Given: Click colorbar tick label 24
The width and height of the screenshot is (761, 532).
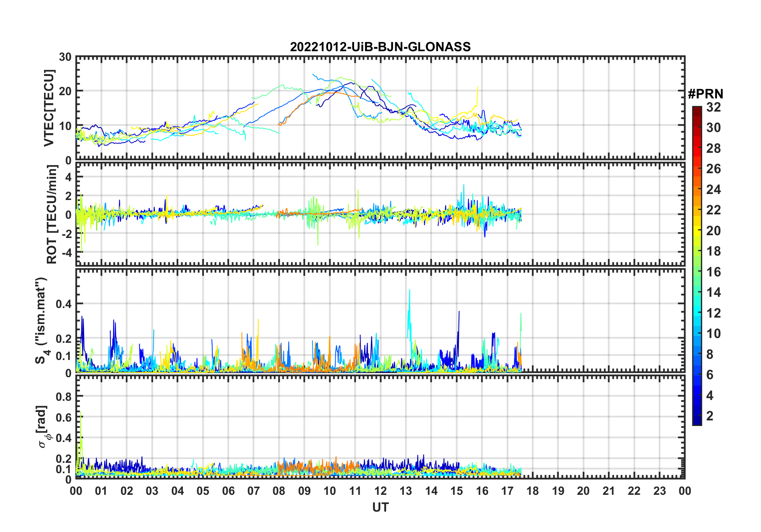Looking at the screenshot, I should coord(713,190).
